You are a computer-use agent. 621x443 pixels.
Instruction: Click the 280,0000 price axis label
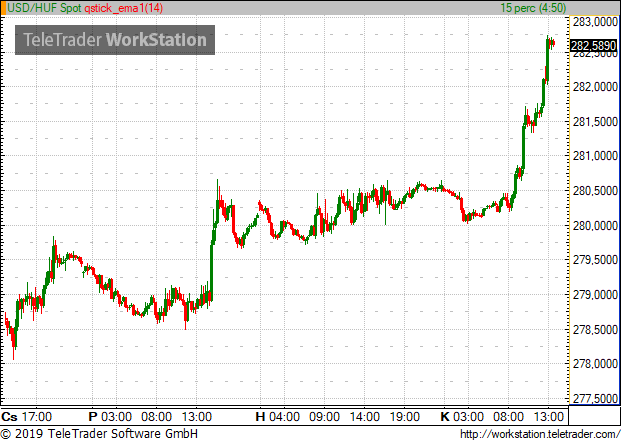(x=595, y=226)
